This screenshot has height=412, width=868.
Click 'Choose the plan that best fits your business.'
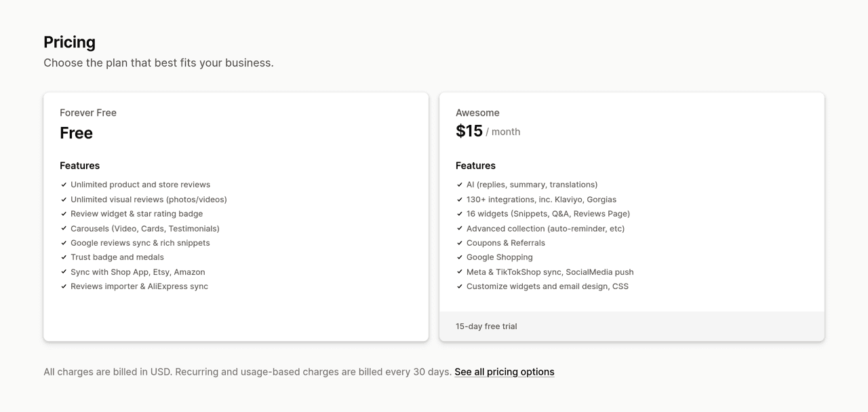(159, 62)
